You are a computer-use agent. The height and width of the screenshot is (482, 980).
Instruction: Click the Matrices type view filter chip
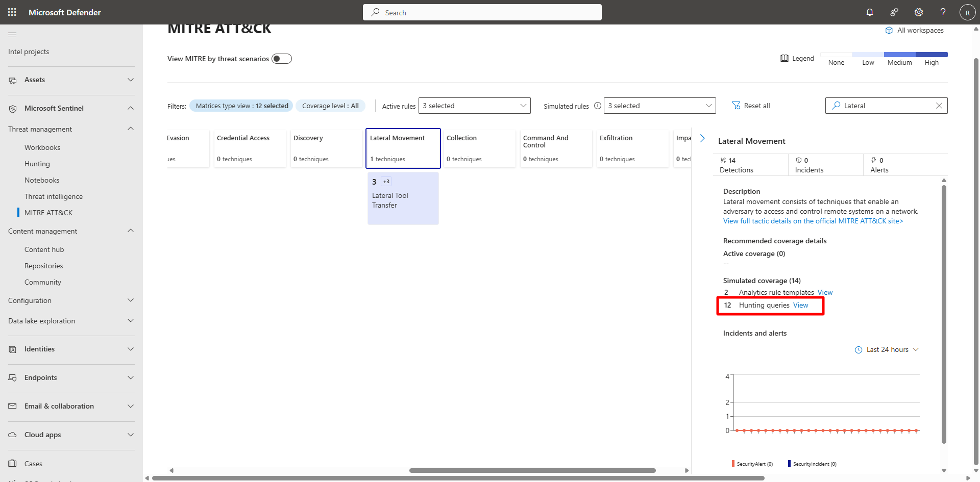[x=241, y=106]
